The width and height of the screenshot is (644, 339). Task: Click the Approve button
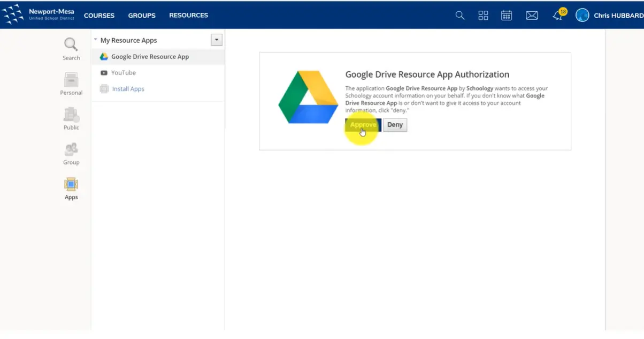pos(363,125)
